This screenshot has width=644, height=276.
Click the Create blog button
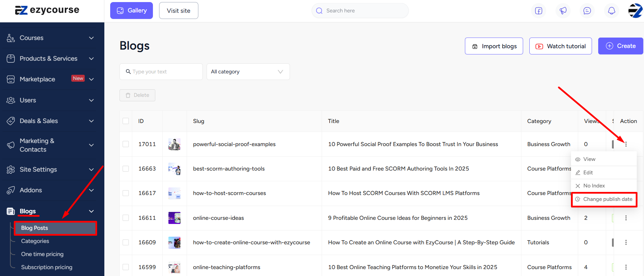click(x=621, y=46)
